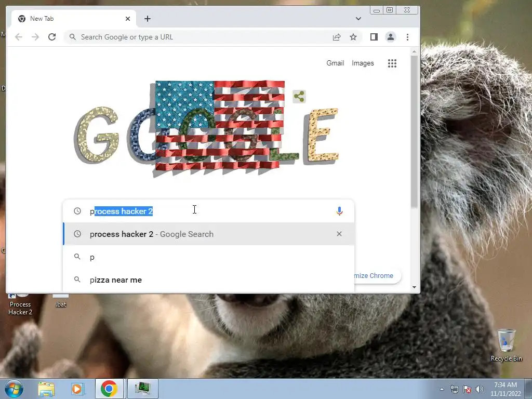This screenshot has height=399, width=532.
Task: Click the Action Center flag icon
Action: (467, 389)
